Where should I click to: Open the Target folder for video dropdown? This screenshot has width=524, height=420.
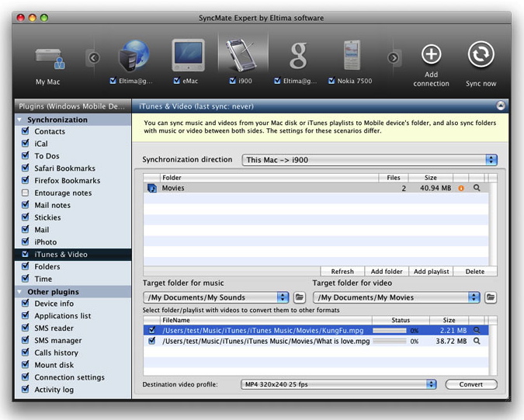397,297
